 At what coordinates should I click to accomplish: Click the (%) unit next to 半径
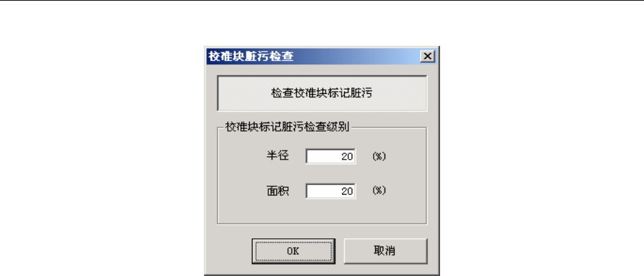(x=379, y=156)
